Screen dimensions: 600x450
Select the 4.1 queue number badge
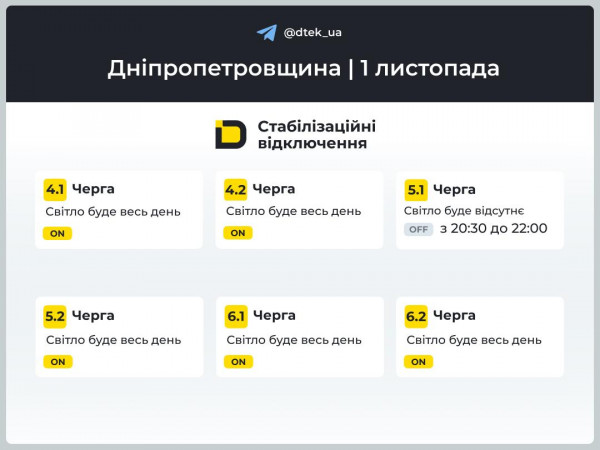point(55,189)
